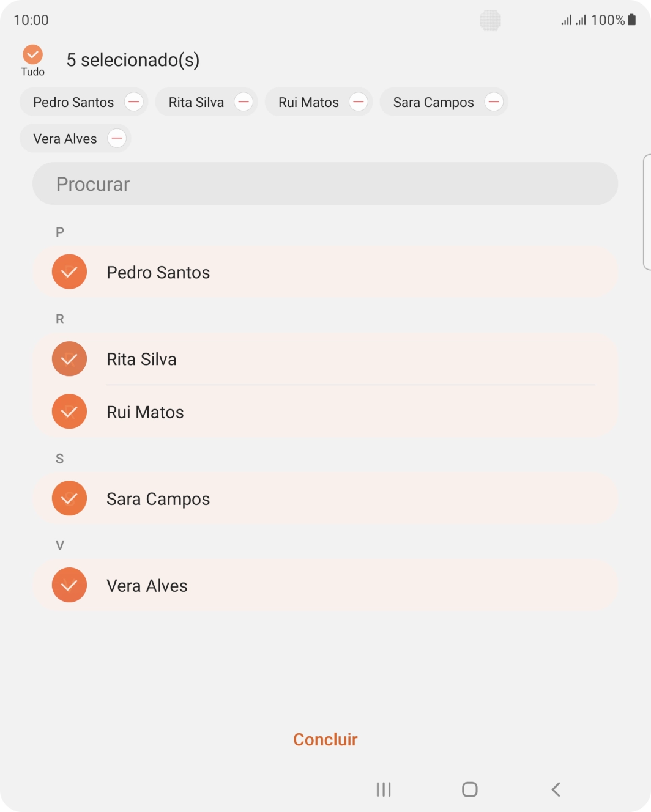Tap the back navigation icon

click(x=556, y=789)
